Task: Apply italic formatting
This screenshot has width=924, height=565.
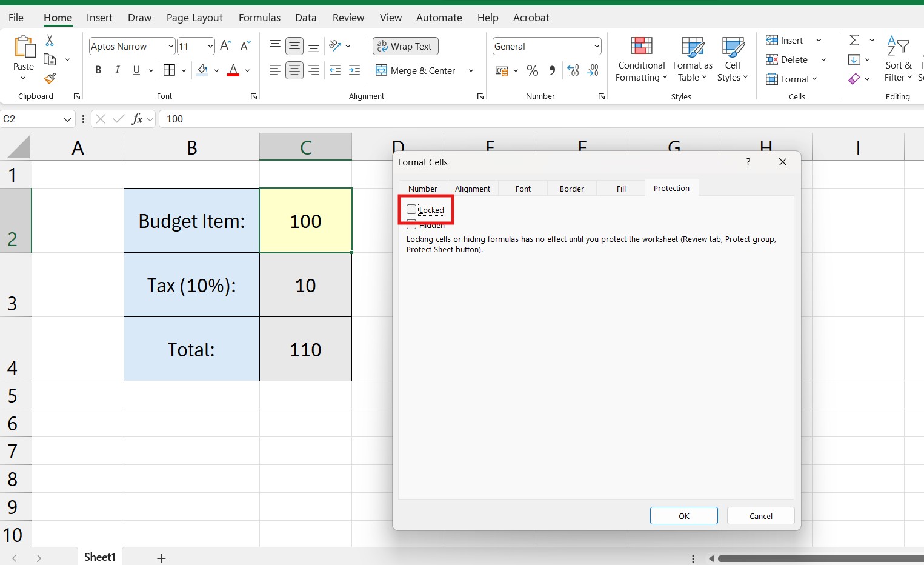Action: point(117,70)
